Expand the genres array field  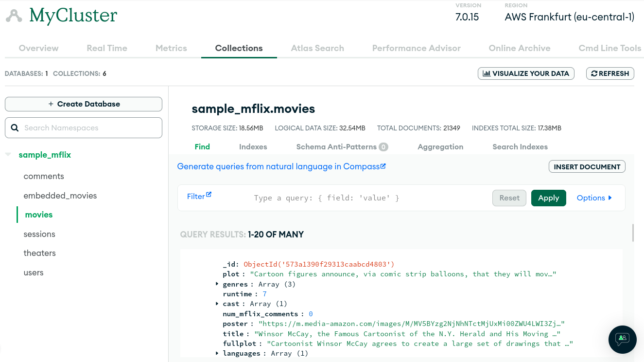(217, 284)
